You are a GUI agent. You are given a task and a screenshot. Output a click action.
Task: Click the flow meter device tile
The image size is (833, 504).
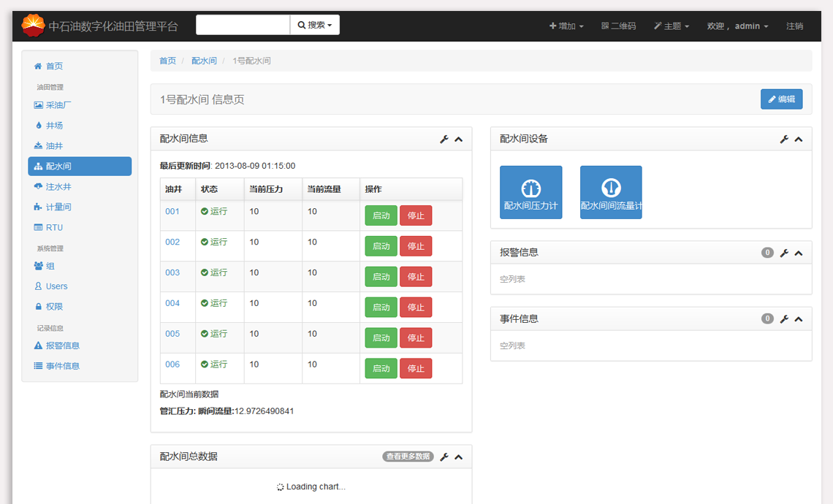[611, 192]
